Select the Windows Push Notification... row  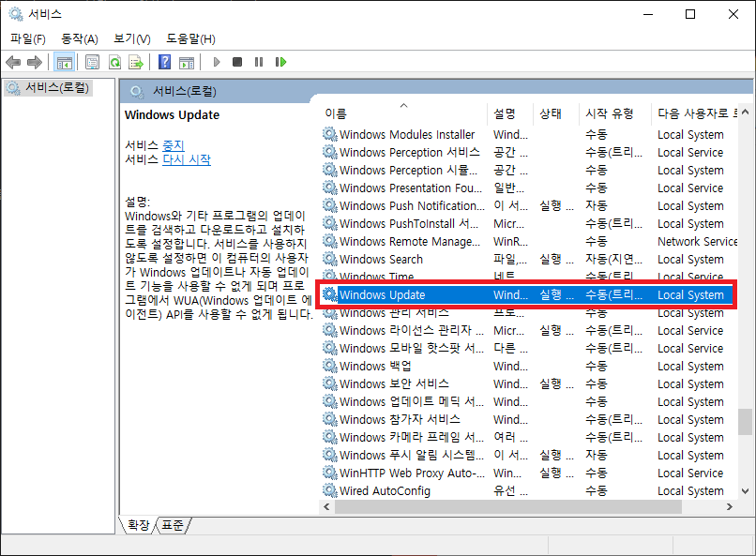pos(528,205)
